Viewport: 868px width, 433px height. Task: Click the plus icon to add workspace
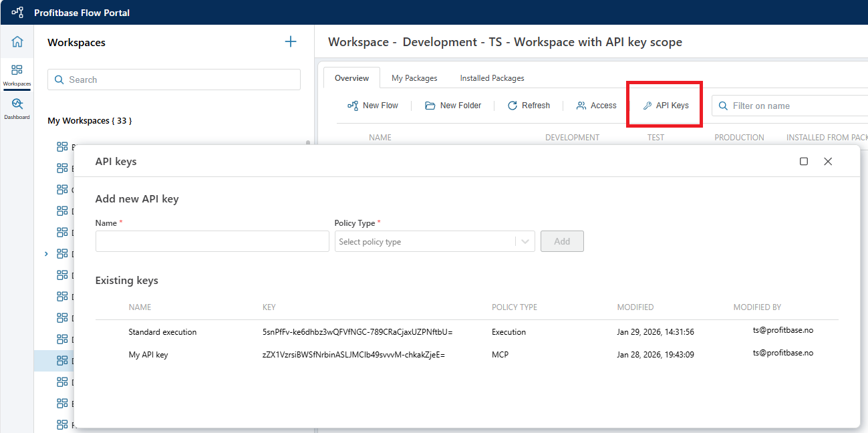tap(291, 42)
